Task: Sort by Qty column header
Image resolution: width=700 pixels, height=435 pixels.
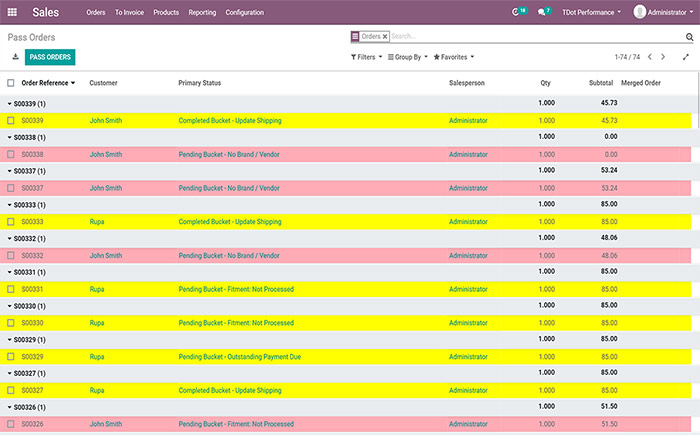Action: (x=546, y=83)
